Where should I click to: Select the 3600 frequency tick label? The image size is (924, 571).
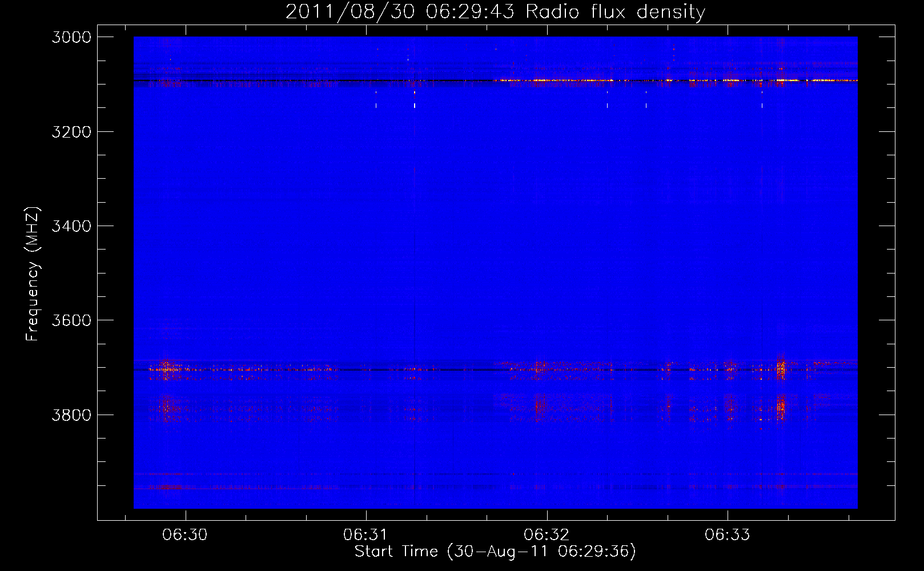pos(71,320)
